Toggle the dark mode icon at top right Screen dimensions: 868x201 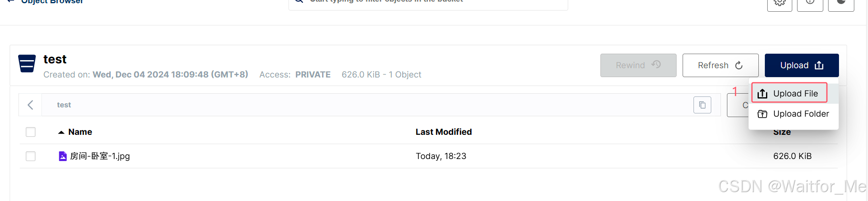coord(841,3)
